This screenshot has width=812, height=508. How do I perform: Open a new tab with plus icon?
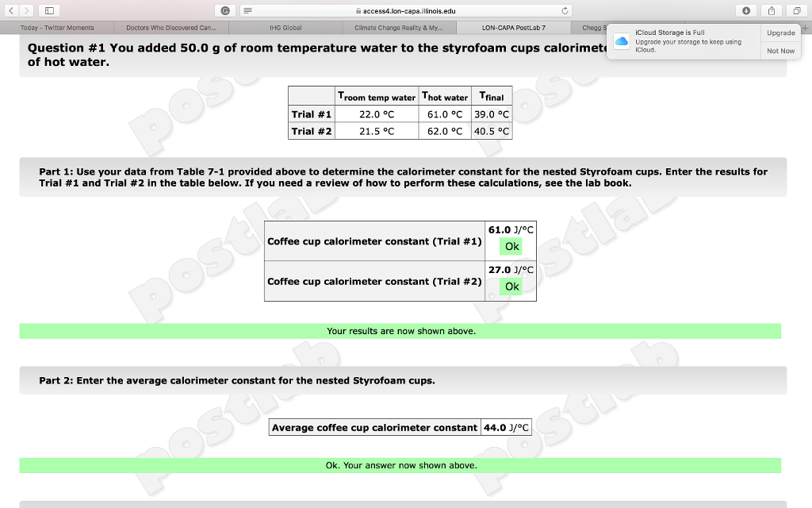(x=806, y=26)
